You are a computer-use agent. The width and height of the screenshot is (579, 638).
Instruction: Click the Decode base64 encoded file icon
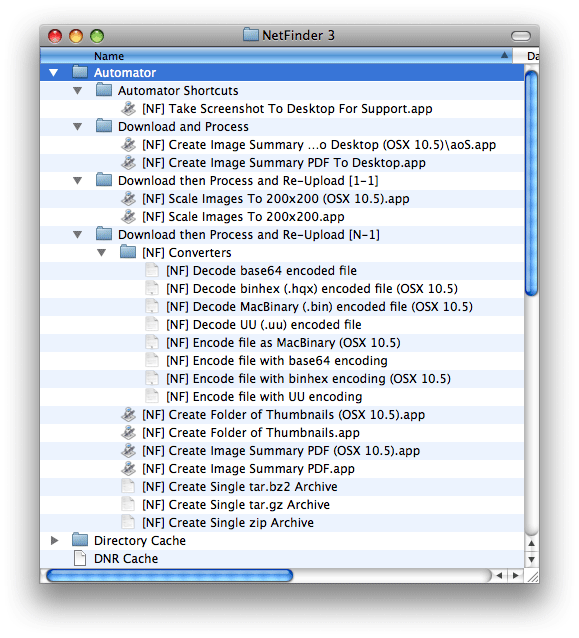(x=152, y=270)
